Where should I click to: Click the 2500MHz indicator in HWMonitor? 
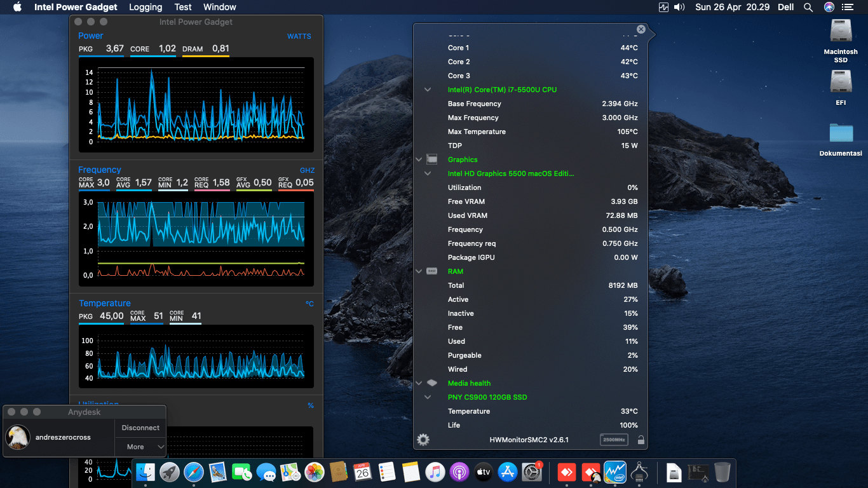pyautogui.click(x=613, y=440)
